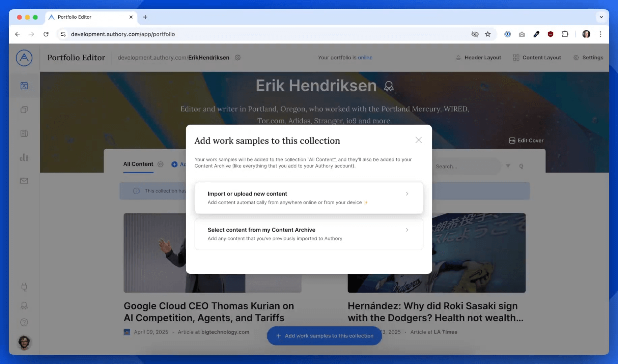Click chevron on Import or upload row
618x364 pixels.
tap(407, 194)
